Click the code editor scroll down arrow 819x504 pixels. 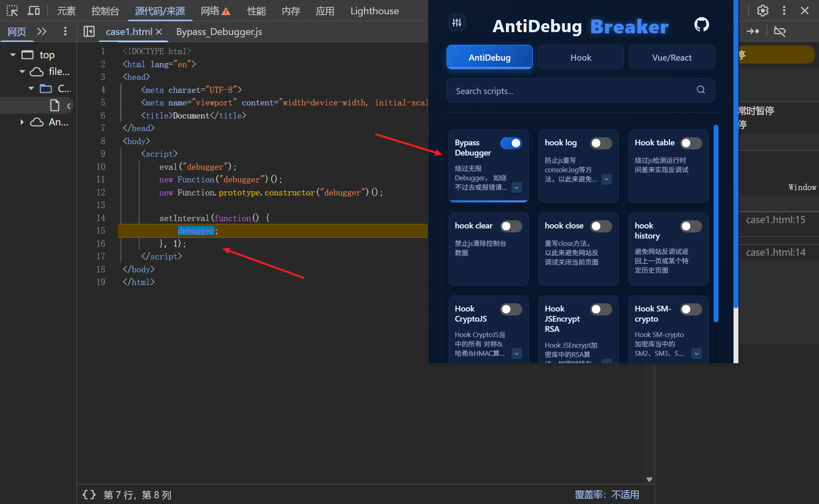(x=649, y=479)
